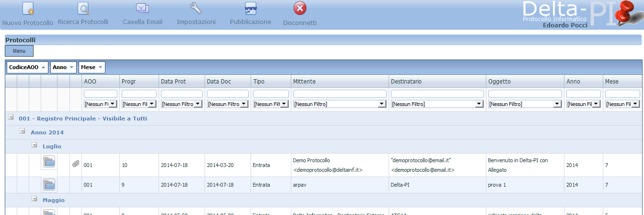Click the Protocolli panel title
Image resolution: width=644 pixels, height=215 pixels.
(21, 40)
